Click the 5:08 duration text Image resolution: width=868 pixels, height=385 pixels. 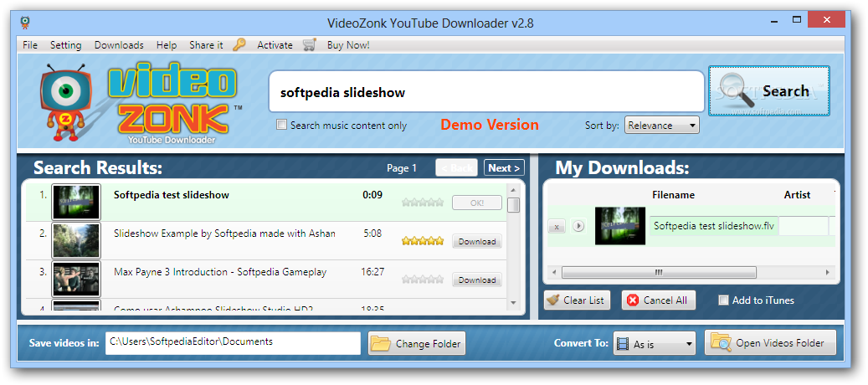[x=372, y=234]
